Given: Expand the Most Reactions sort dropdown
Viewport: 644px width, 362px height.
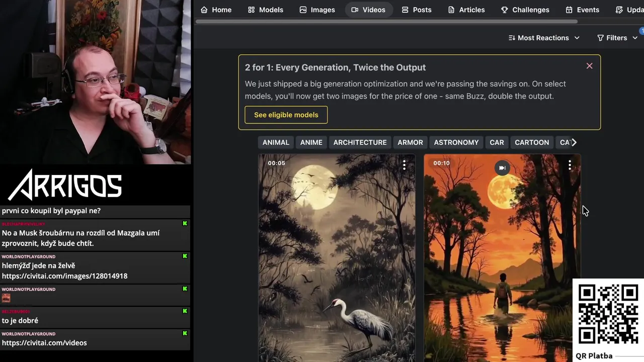Looking at the screenshot, I should [x=544, y=38].
